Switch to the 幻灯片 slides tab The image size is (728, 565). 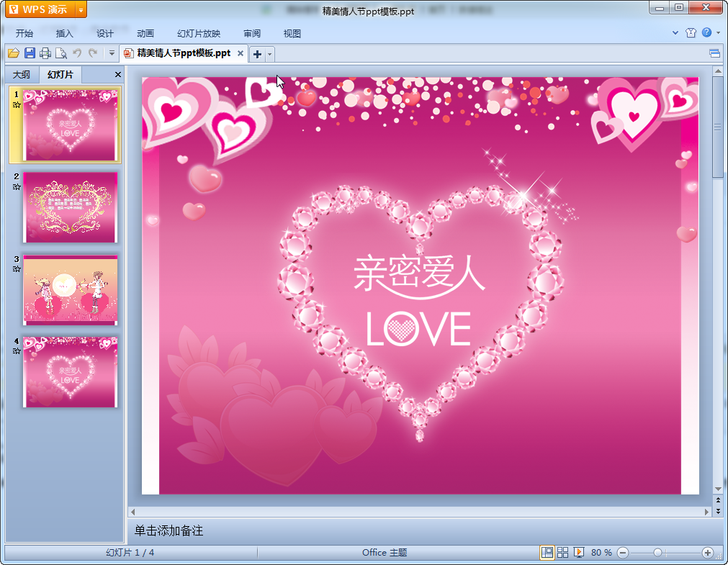pos(60,74)
